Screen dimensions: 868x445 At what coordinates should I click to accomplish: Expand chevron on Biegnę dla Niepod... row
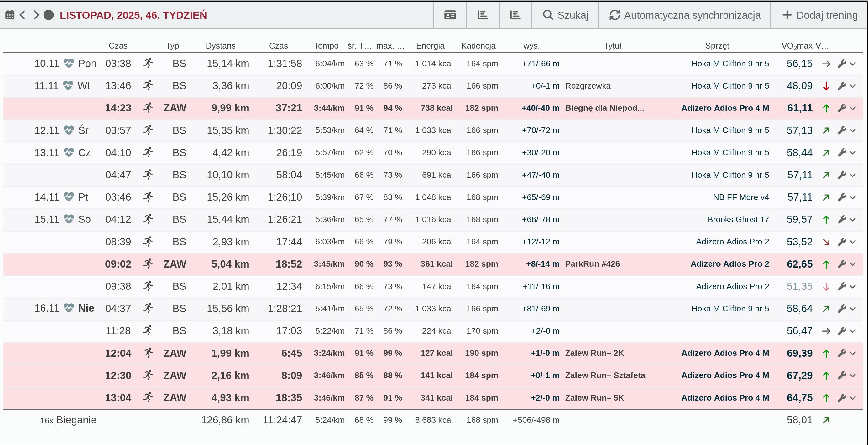click(853, 108)
